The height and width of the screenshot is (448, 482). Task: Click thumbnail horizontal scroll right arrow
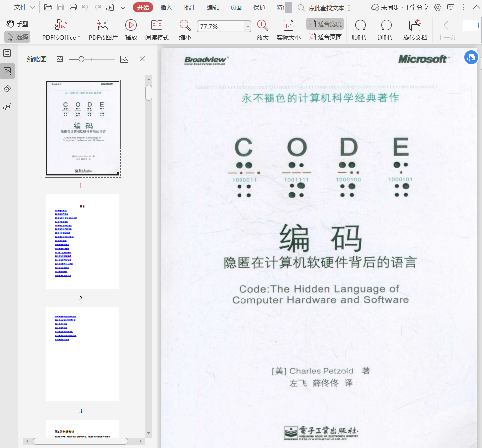click(x=140, y=441)
